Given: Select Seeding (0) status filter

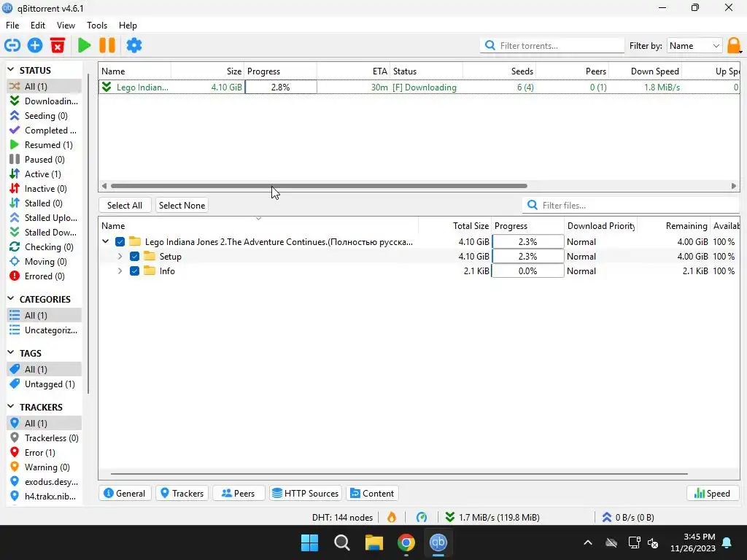Looking at the screenshot, I should [x=44, y=116].
